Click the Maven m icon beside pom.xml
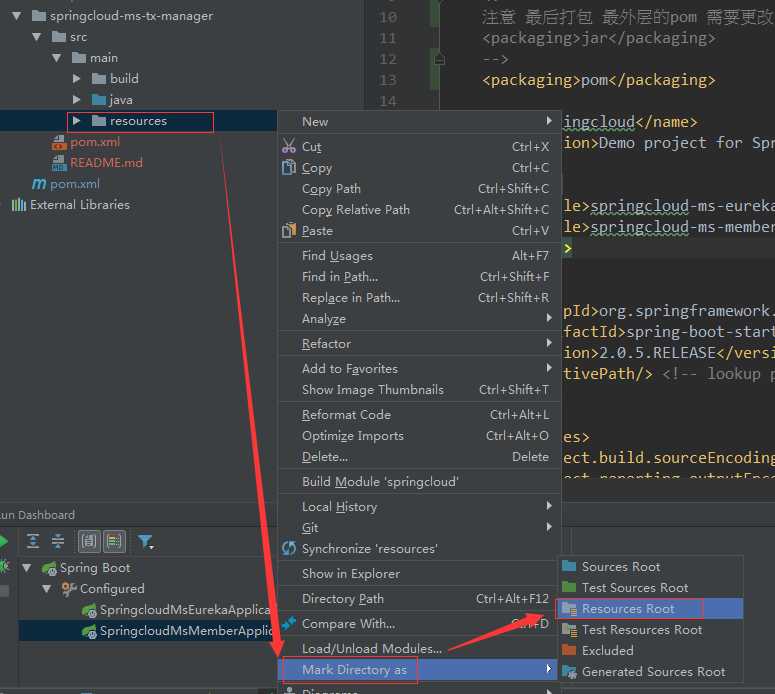 click(39, 184)
